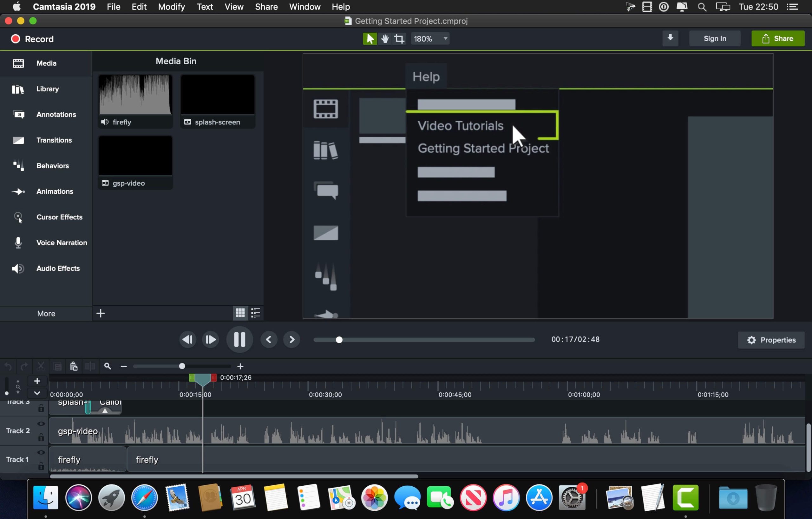
Task: Toggle visibility of Track 1
Action: click(x=41, y=452)
